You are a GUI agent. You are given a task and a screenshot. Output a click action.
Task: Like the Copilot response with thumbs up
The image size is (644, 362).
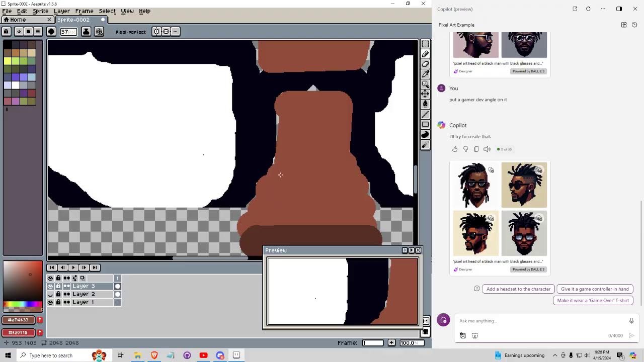click(x=455, y=149)
